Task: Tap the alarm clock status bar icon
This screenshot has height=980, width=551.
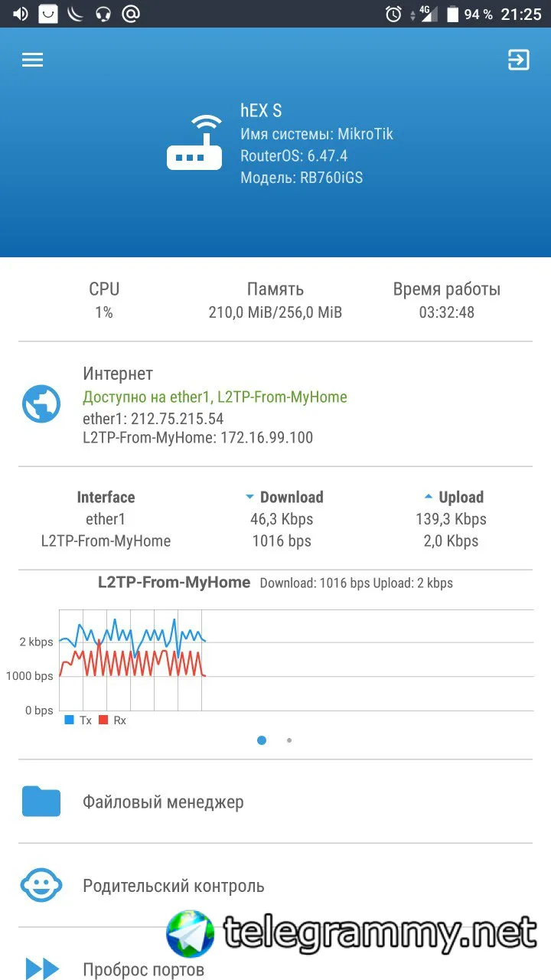Action: pyautogui.click(x=393, y=14)
